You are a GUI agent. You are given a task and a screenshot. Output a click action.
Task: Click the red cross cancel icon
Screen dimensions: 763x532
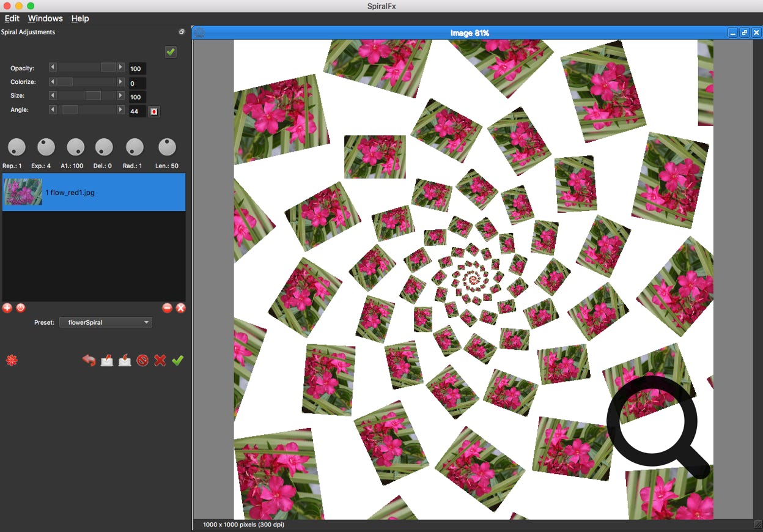click(x=160, y=361)
